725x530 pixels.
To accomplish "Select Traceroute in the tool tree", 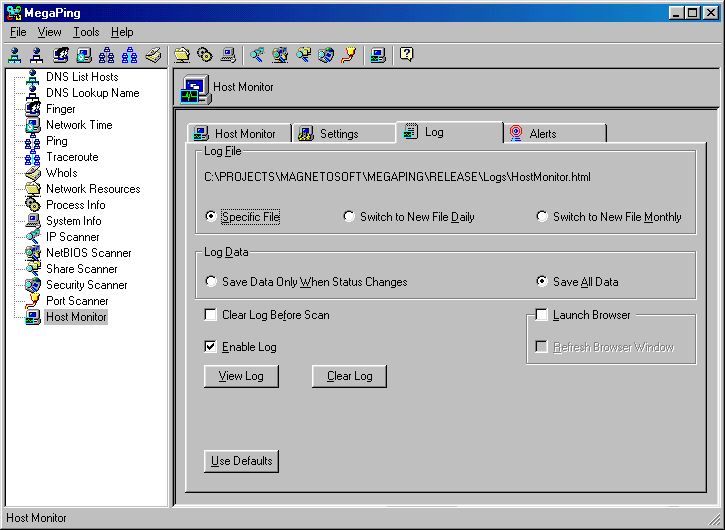I will (x=72, y=157).
